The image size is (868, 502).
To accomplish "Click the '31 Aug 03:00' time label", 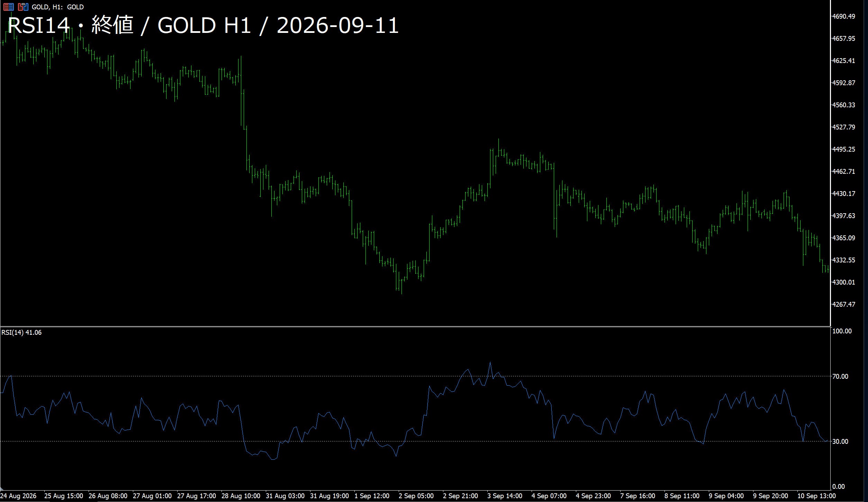I will [x=285, y=496].
